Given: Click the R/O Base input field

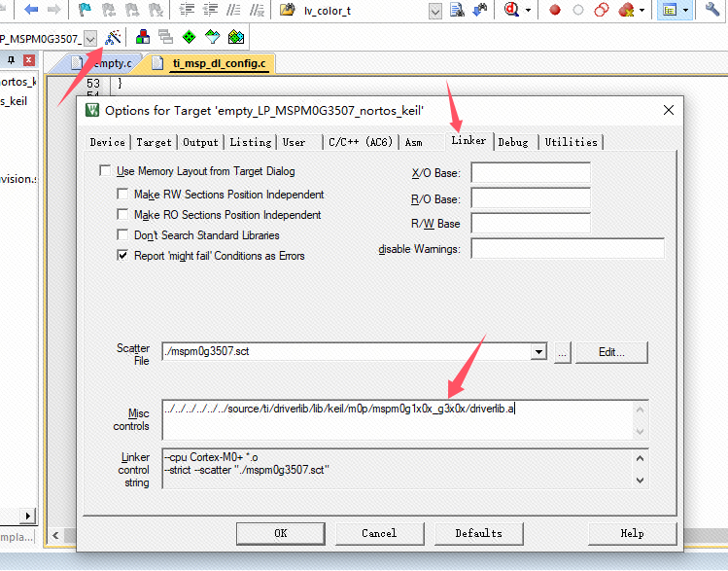Looking at the screenshot, I should [531, 197].
